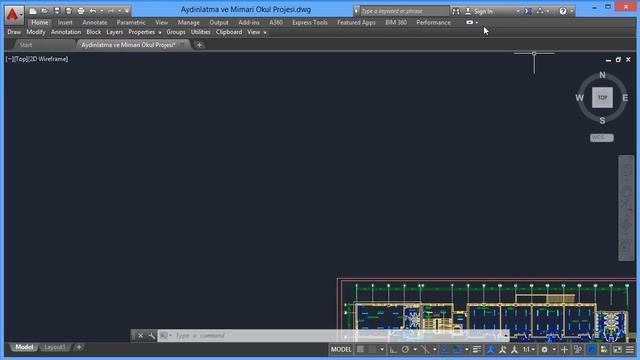Click the Clean Screen icon in status bar
The image size is (640, 360).
[618, 349]
